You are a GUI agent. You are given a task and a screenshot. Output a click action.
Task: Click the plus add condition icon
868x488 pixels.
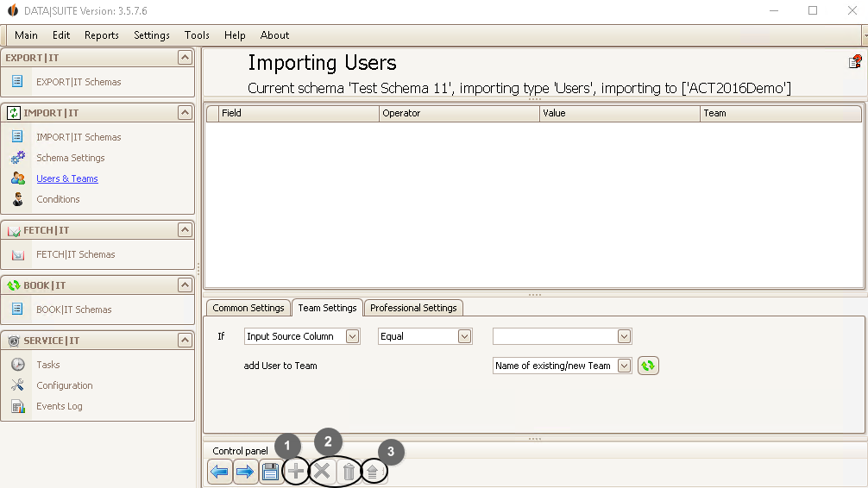coord(296,472)
